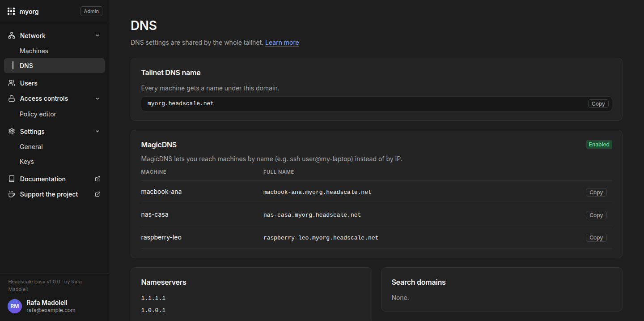644x321 pixels.
Task: Click the myorg organization name
Action: click(29, 12)
